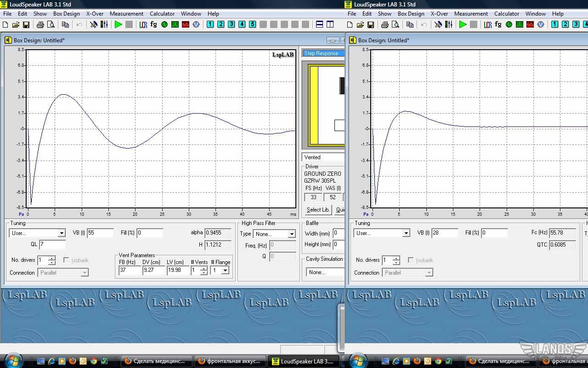The width and height of the screenshot is (588, 368).
Task: Click Save disk icon in right window toolbar
Action: click(x=371, y=24)
